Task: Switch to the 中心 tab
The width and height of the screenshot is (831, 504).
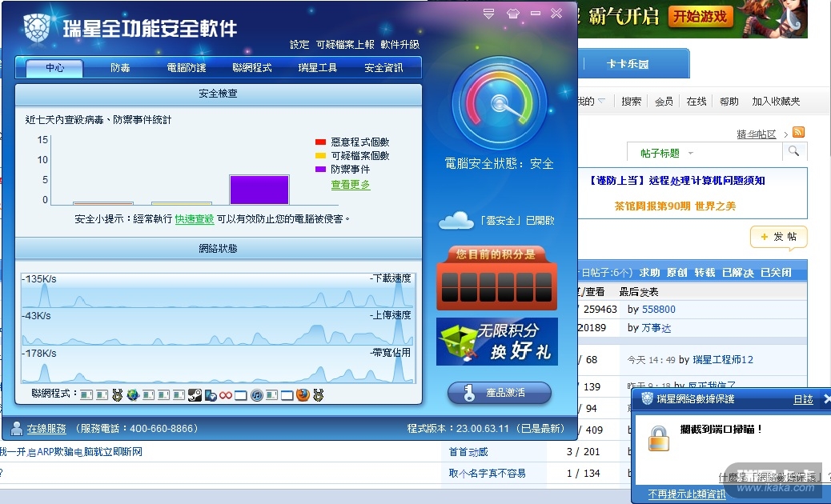Action: tap(54, 68)
